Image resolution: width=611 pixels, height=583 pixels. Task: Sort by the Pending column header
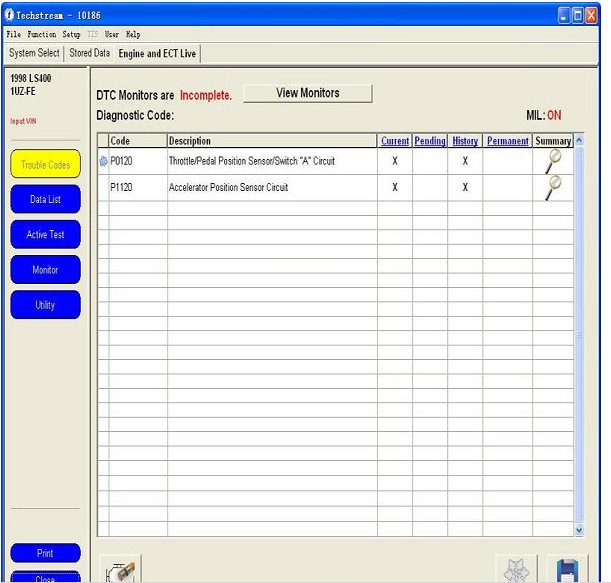click(430, 141)
